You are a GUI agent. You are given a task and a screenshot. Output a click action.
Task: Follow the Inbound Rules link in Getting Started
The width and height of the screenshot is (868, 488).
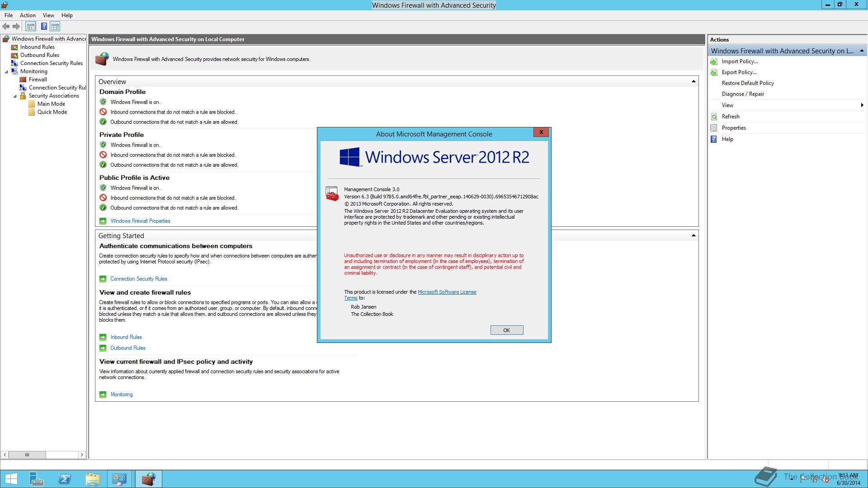(126, 337)
